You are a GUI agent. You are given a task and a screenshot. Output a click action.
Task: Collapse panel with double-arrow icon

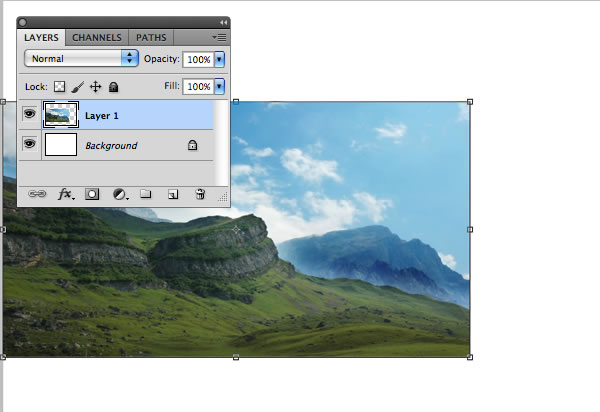[x=223, y=23]
